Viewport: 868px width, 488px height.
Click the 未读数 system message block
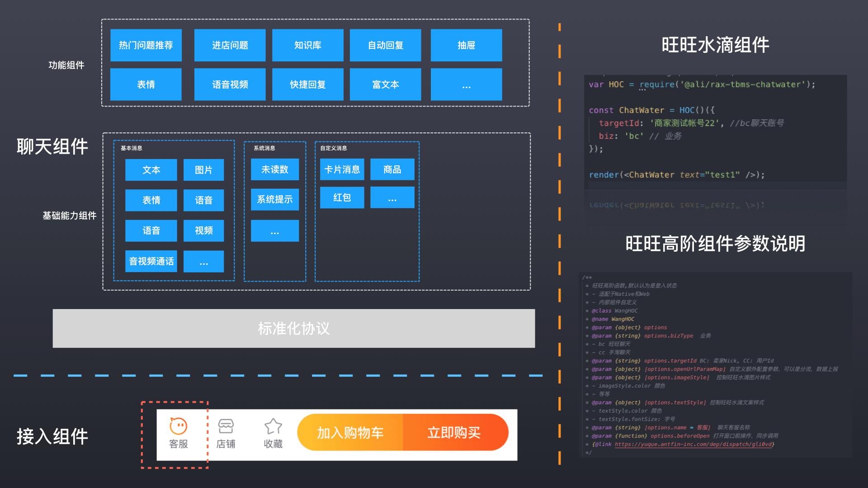click(275, 169)
